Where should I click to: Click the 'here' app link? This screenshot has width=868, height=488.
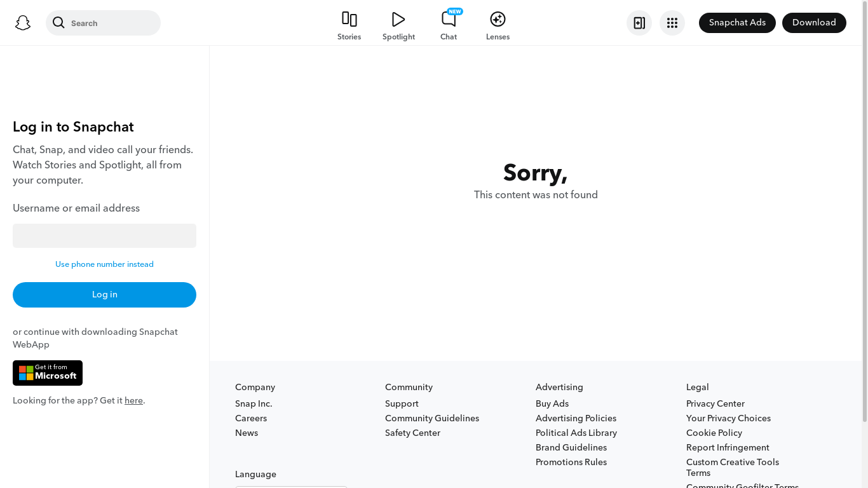[x=133, y=400]
